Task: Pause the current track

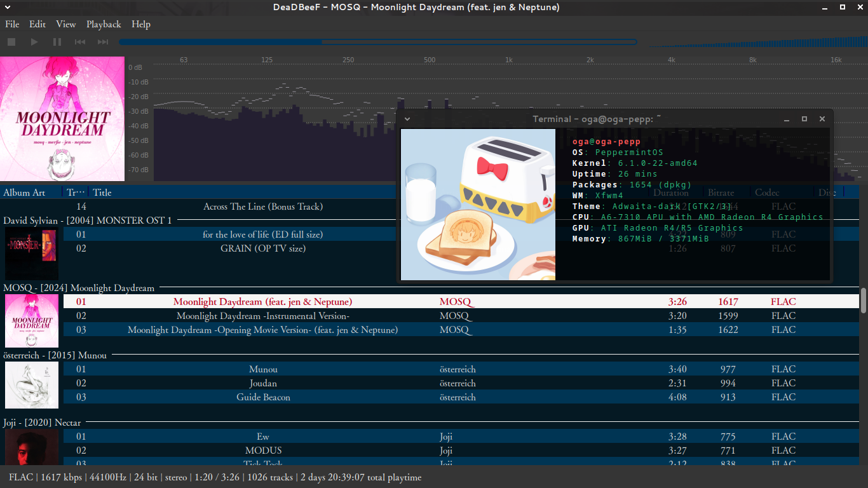Action: click(x=57, y=42)
